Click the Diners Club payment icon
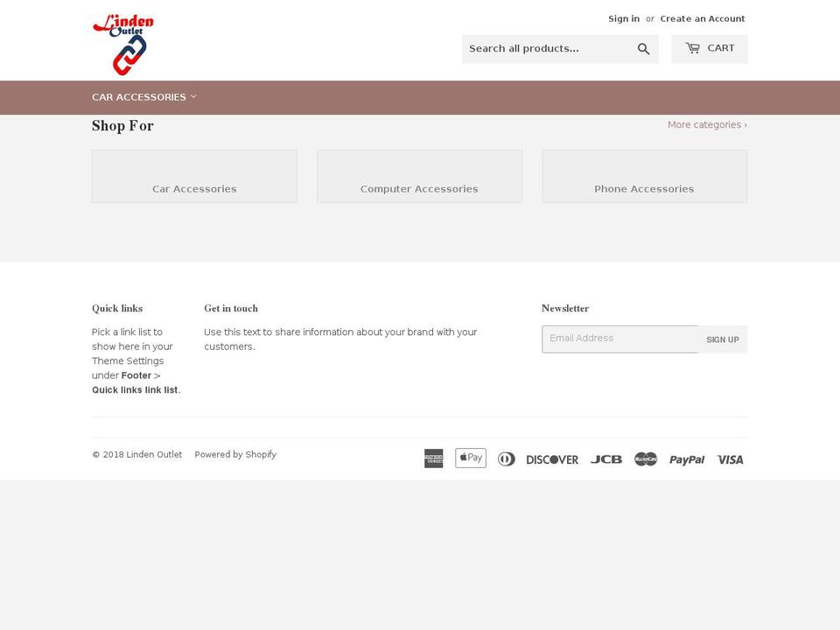This screenshot has height=630, width=840. coord(507,459)
